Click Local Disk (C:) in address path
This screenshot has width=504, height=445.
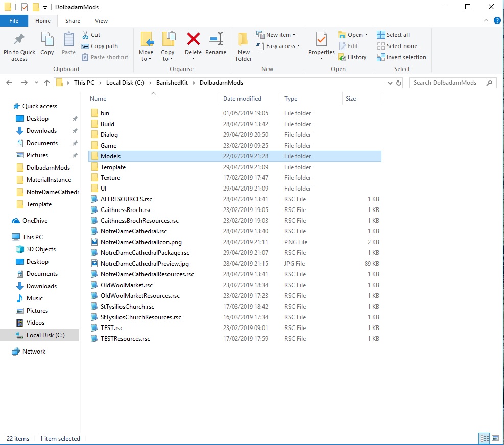point(125,83)
